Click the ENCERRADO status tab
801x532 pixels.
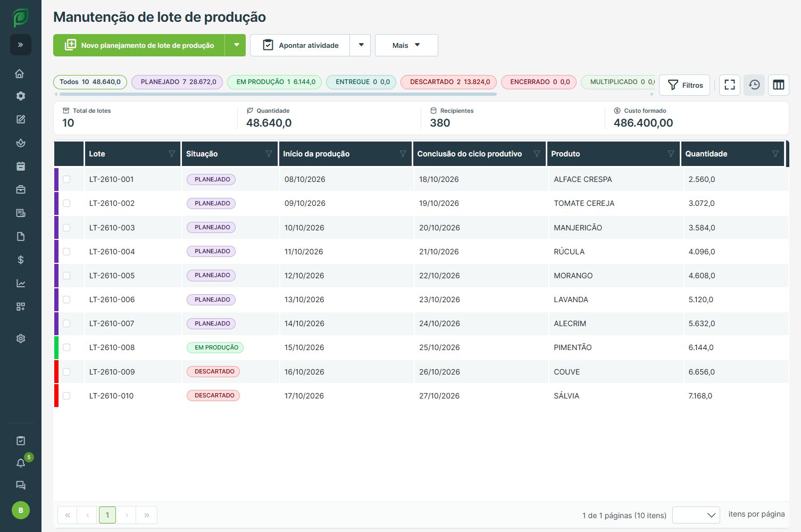pyautogui.click(x=539, y=82)
